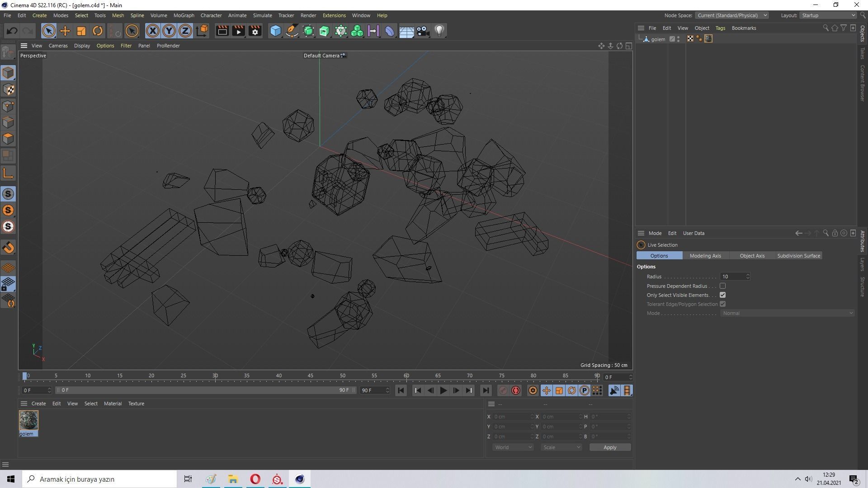Viewport: 868px width, 488px height.
Task: Select the Scale tool icon
Action: coord(81,31)
